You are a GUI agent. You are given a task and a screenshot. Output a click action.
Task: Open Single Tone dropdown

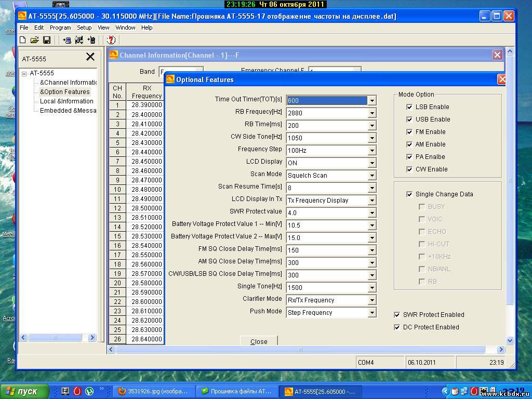tap(372, 288)
